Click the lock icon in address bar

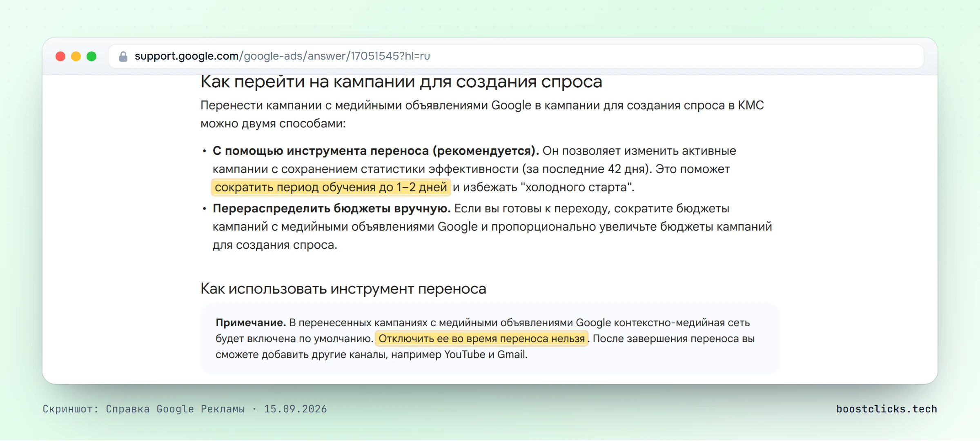pyautogui.click(x=123, y=56)
